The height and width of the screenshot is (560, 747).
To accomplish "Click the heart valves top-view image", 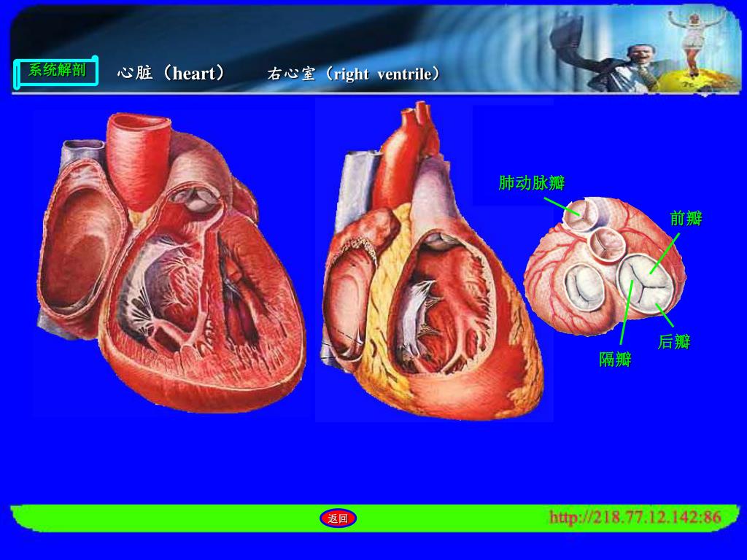I will click(x=604, y=267).
